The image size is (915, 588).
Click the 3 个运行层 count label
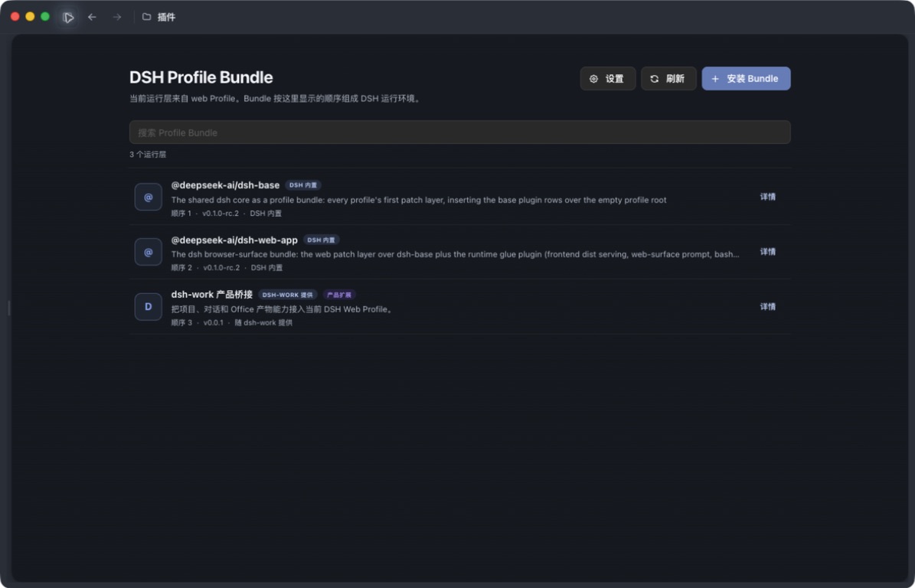click(x=148, y=155)
